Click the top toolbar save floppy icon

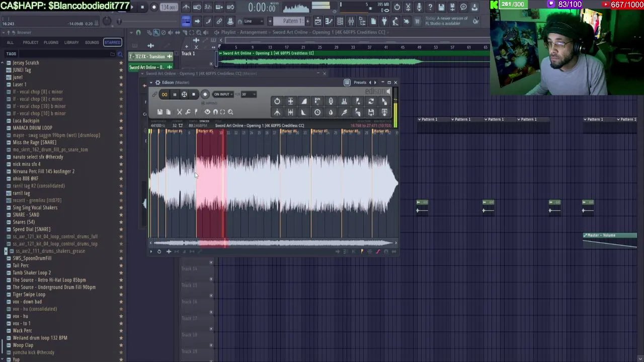(x=441, y=7)
